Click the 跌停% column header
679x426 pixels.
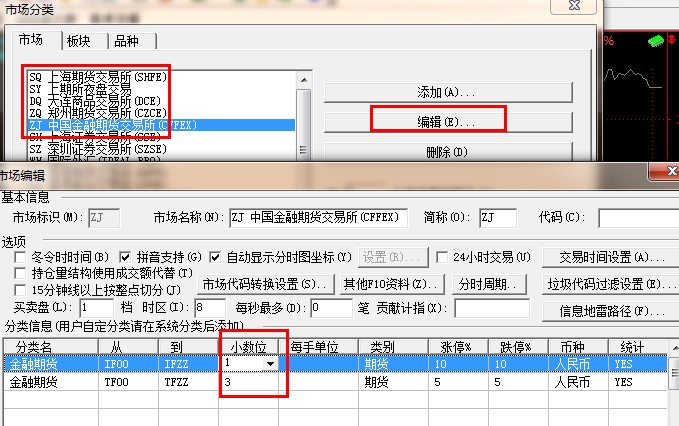(x=518, y=347)
